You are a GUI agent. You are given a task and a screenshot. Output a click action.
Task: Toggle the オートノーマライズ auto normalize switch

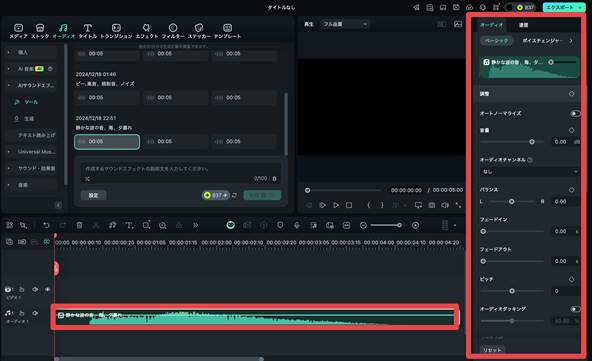(x=575, y=114)
